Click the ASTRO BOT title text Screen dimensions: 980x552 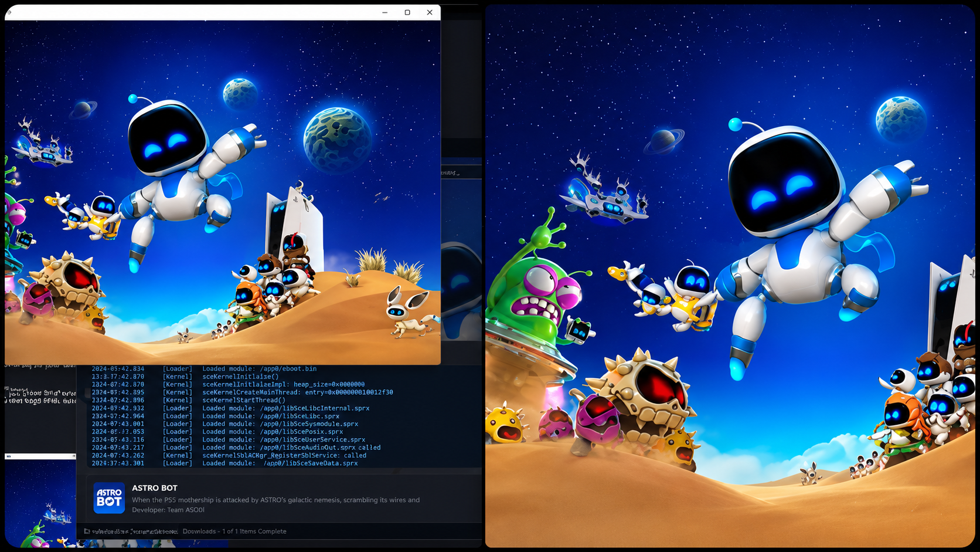(155, 488)
